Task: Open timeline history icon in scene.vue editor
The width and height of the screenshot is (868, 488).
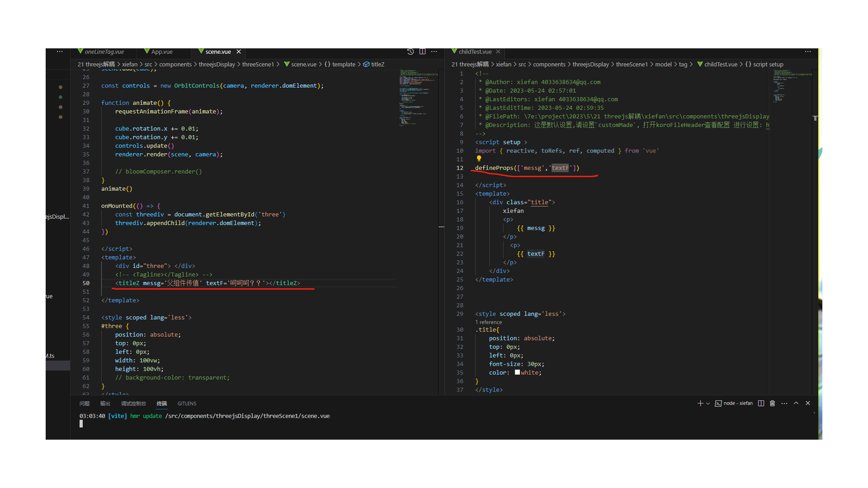Action: [410, 52]
